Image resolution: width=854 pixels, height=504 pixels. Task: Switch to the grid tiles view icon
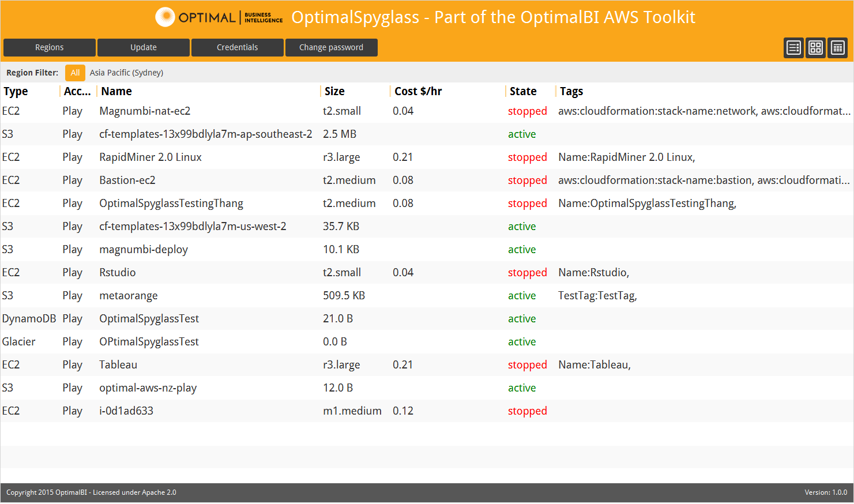815,48
